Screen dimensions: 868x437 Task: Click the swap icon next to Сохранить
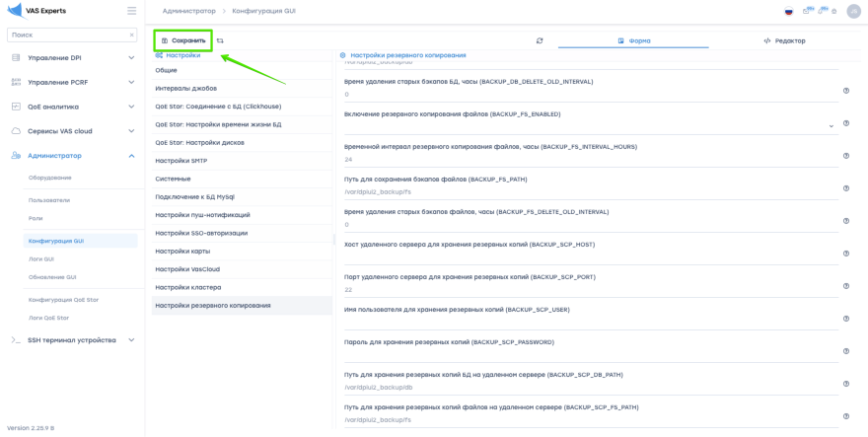click(x=220, y=40)
